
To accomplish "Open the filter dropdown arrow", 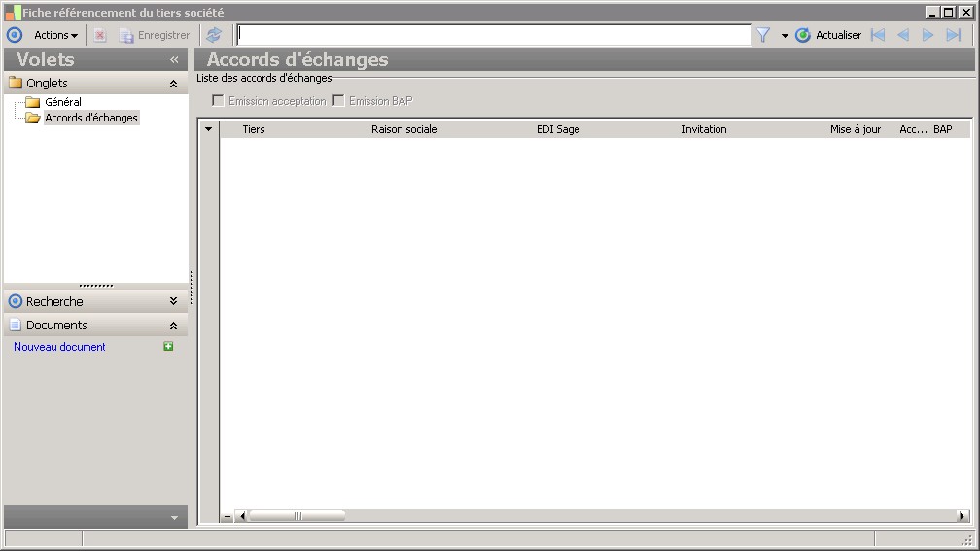I will point(785,36).
